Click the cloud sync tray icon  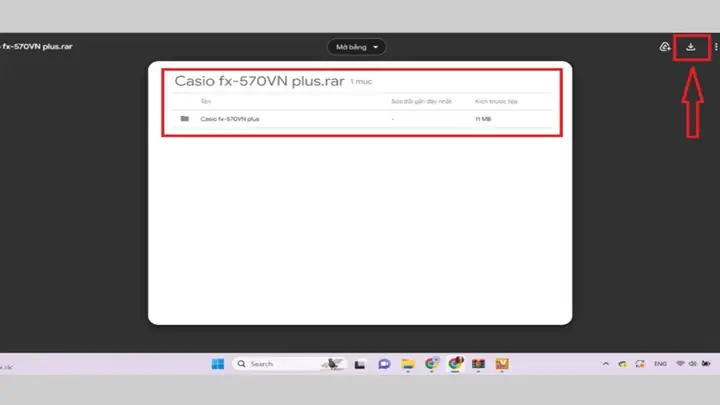tap(623, 364)
